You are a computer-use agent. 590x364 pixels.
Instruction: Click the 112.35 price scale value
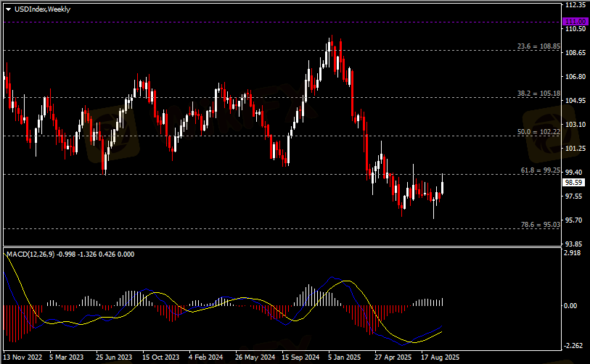pos(575,4)
